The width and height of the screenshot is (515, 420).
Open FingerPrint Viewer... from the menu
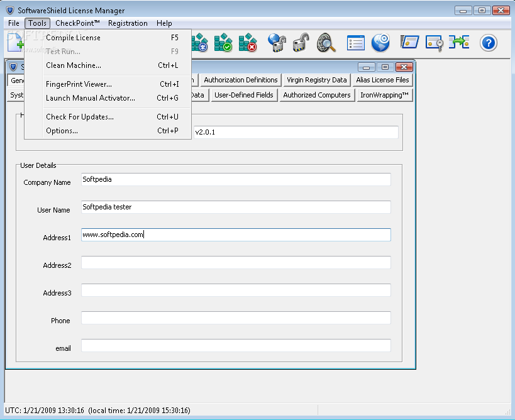[108, 84]
